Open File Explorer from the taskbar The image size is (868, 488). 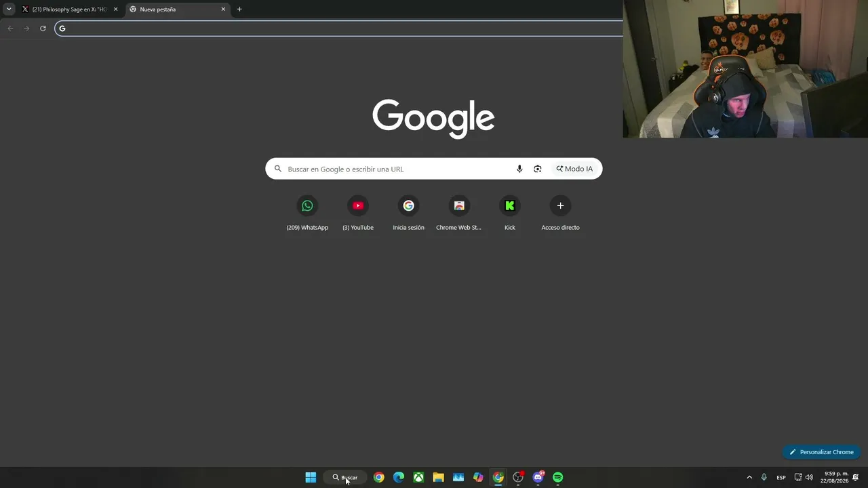[x=439, y=477]
